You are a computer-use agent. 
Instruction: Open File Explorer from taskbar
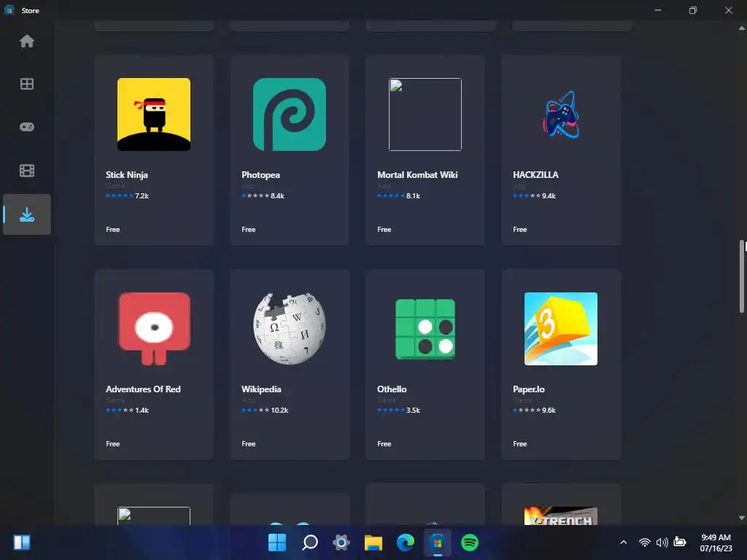coord(373,542)
